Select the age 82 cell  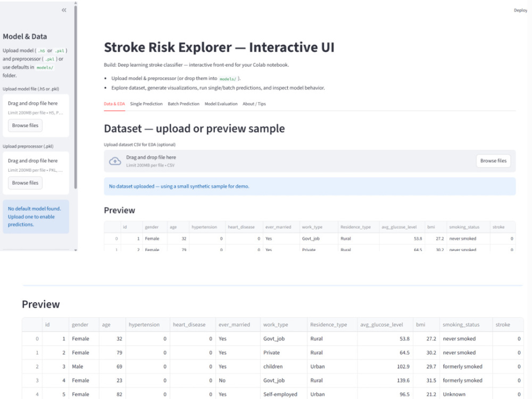click(x=112, y=394)
